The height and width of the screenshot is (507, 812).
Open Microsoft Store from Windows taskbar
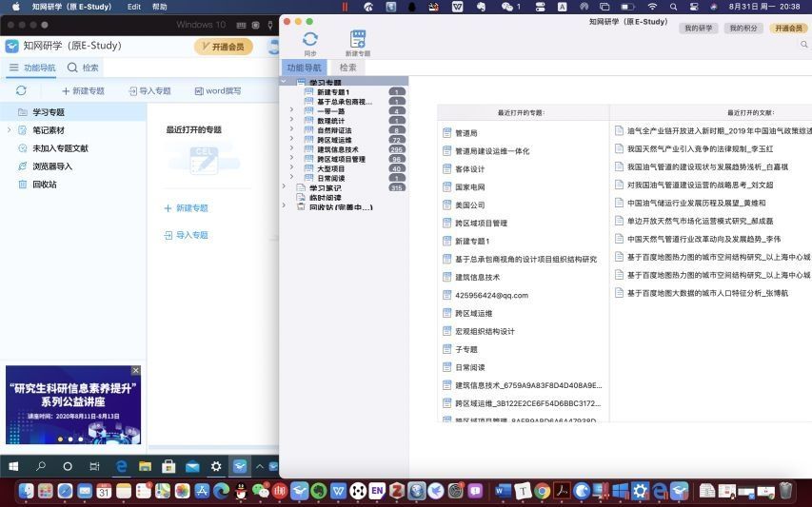point(168,467)
